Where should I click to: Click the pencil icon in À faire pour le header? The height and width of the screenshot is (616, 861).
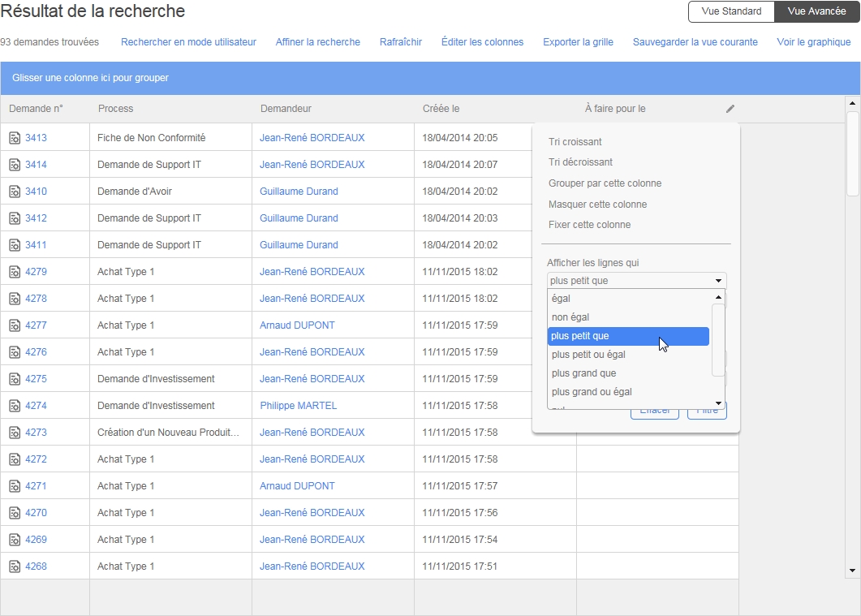click(730, 109)
